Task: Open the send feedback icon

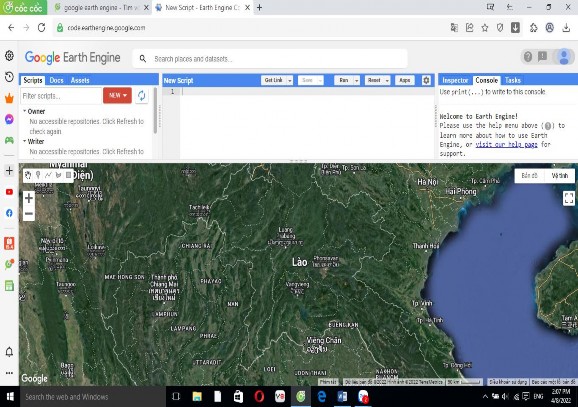Action: tap(542, 57)
